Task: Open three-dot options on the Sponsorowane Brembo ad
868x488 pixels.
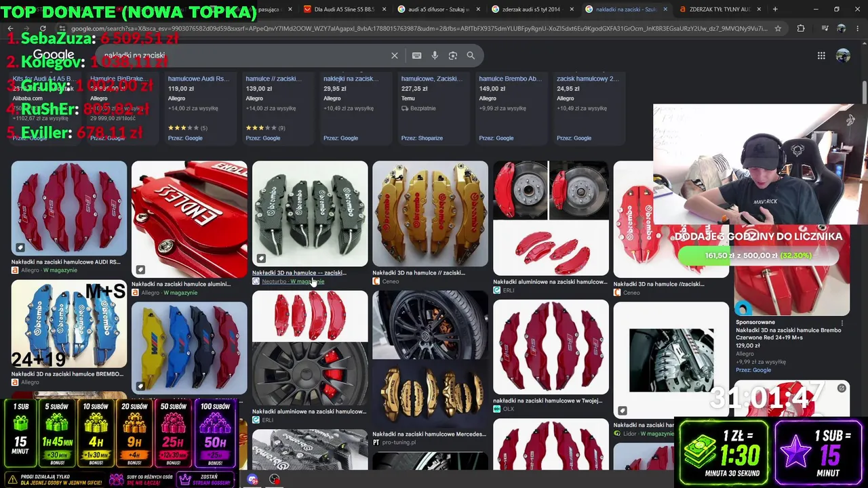Action: click(844, 323)
